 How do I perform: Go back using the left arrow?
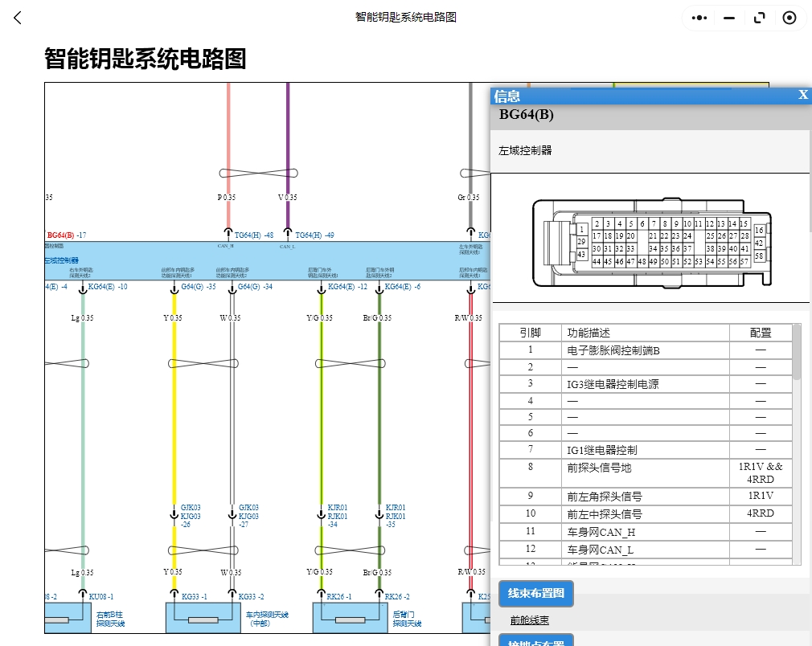[x=18, y=18]
